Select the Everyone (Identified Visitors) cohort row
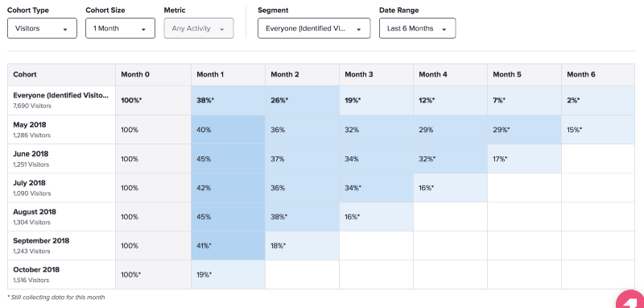Screen dimensions: 644x308 coord(62,100)
